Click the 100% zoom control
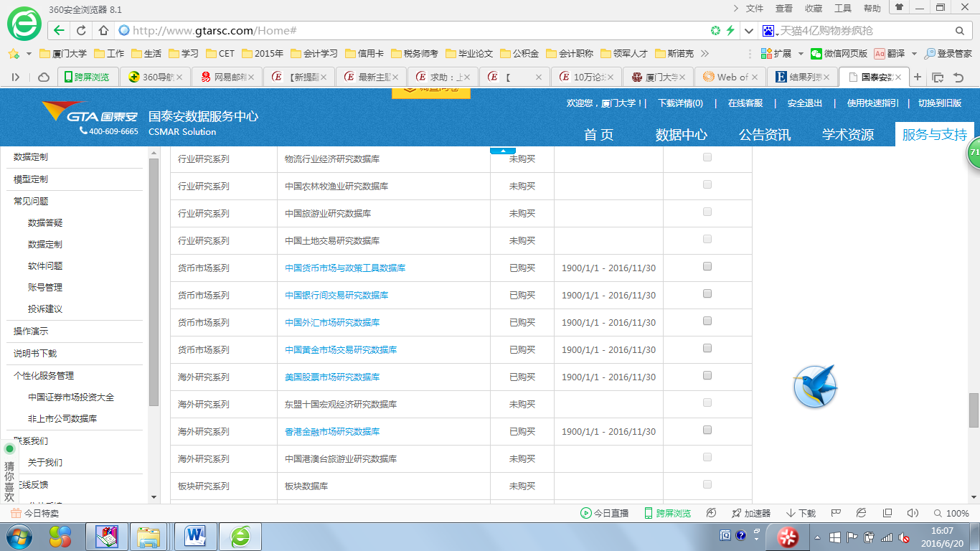Screen dimensions: 980x551 951,513
